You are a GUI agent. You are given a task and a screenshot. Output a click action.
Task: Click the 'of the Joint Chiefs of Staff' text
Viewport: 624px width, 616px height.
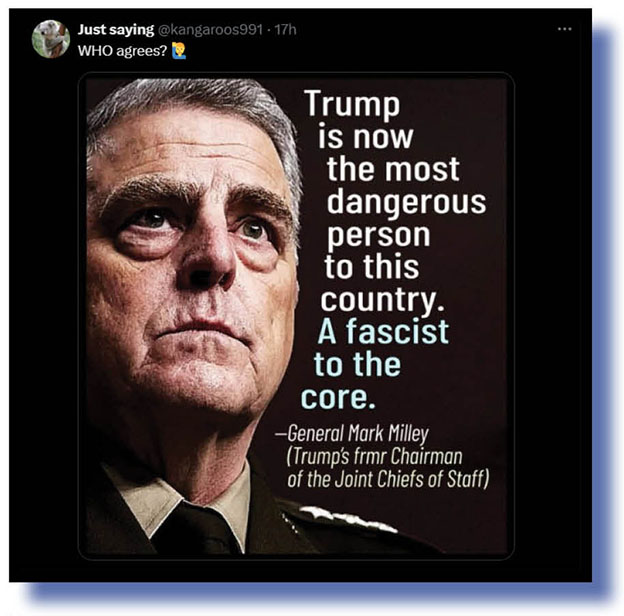[x=388, y=479]
